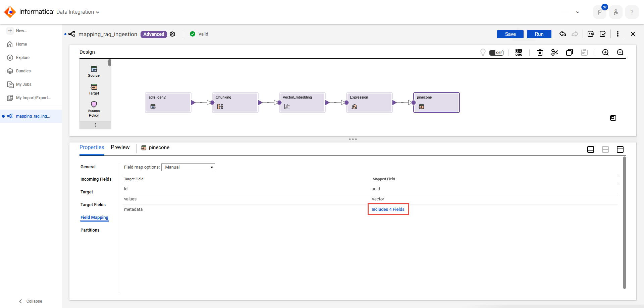Switch to the Preview tab
This screenshot has height=308, width=644.
(120, 147)
